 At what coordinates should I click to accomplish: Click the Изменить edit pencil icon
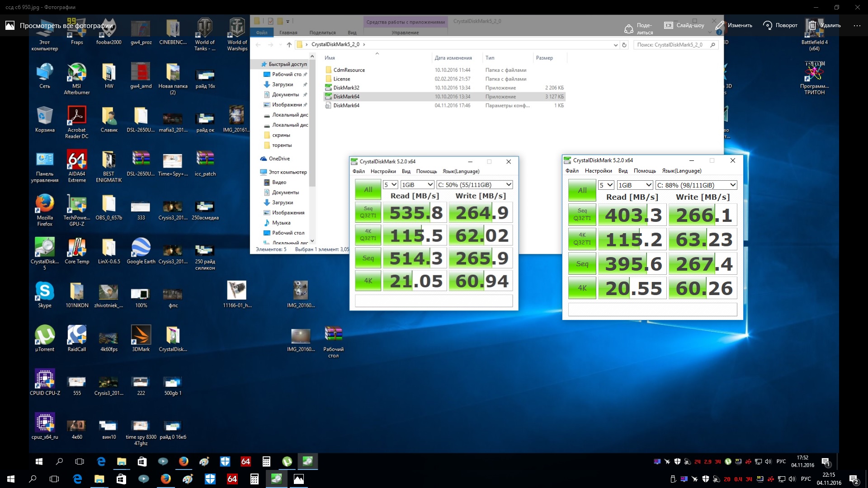coord(720,25)
